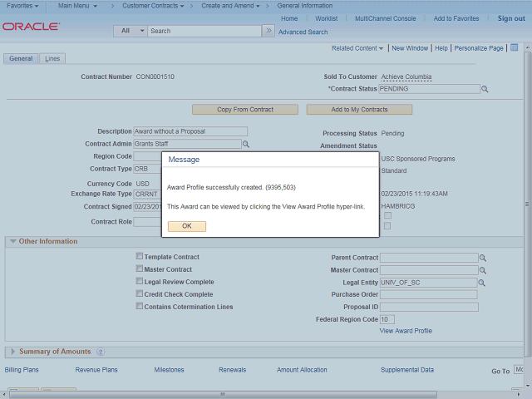Open Achieve Columbia customer link
The image size is (532, 399).
(x=406, y=76)
